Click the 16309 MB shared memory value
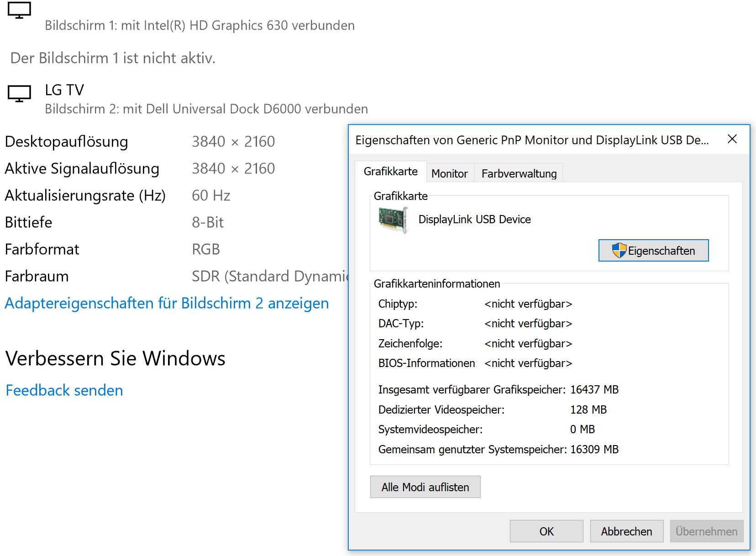The height and width of the screenshot is (556, 756). pos(594,450)
